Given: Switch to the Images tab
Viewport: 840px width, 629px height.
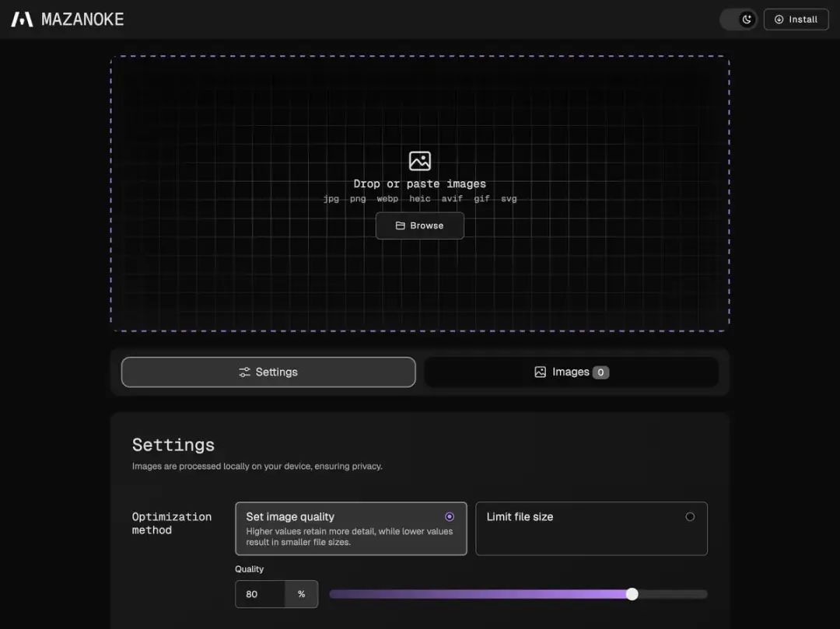Looking at the screenshot, I should (x=572, y=372).
